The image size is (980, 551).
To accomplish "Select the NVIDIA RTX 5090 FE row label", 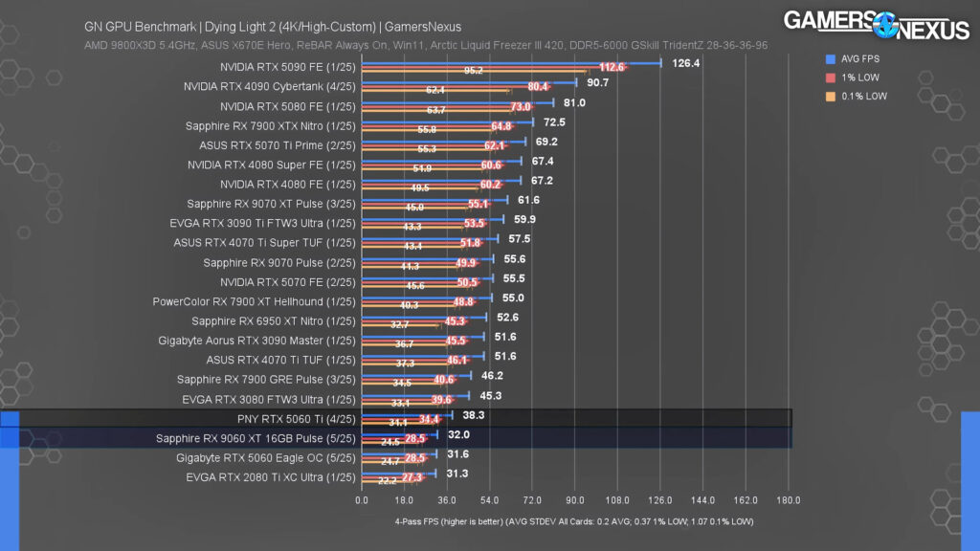I will pyautogui.click(x=287, y=67).
